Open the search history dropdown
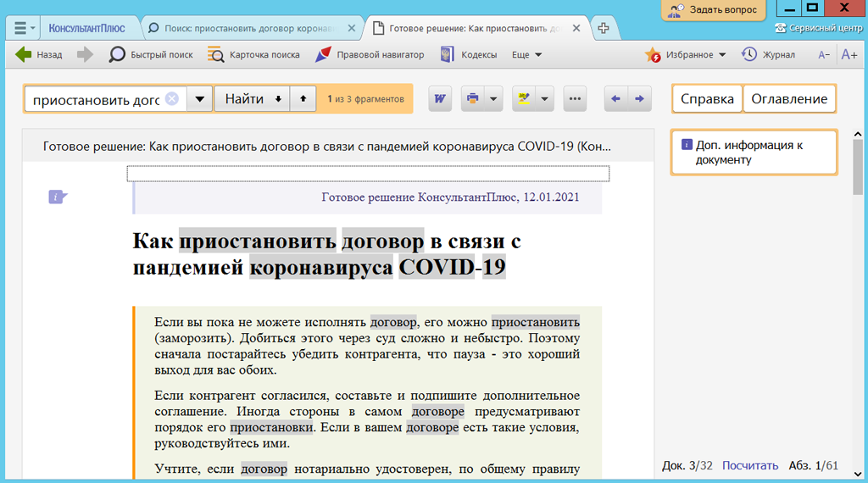Viewport: 868px width, 483px height. (x=200, y=99)
